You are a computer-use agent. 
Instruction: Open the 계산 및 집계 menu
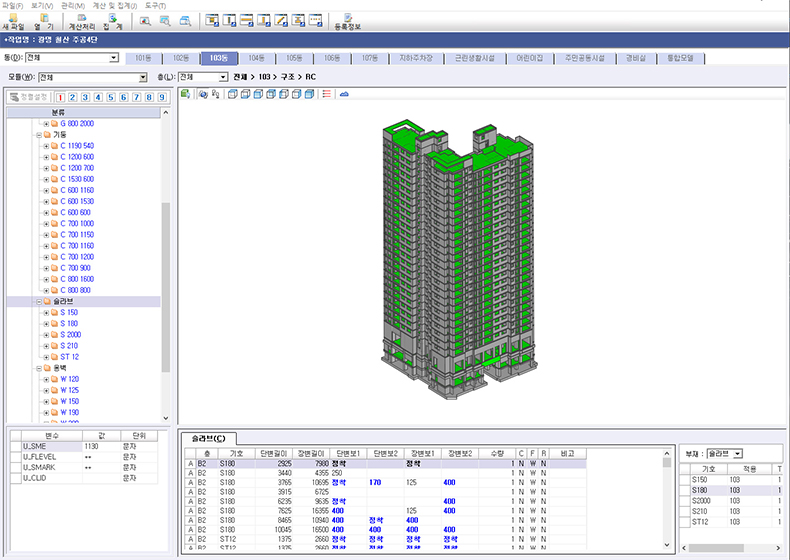(114, 6)
